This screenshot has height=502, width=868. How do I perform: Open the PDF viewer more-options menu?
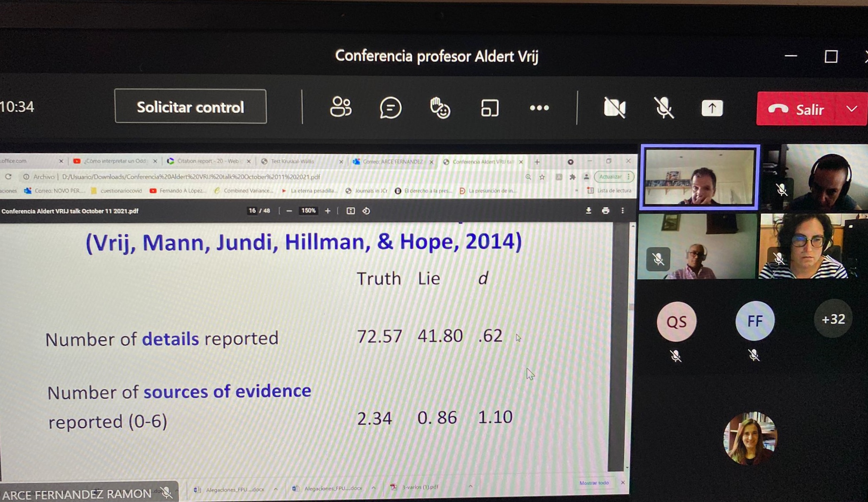622,210
